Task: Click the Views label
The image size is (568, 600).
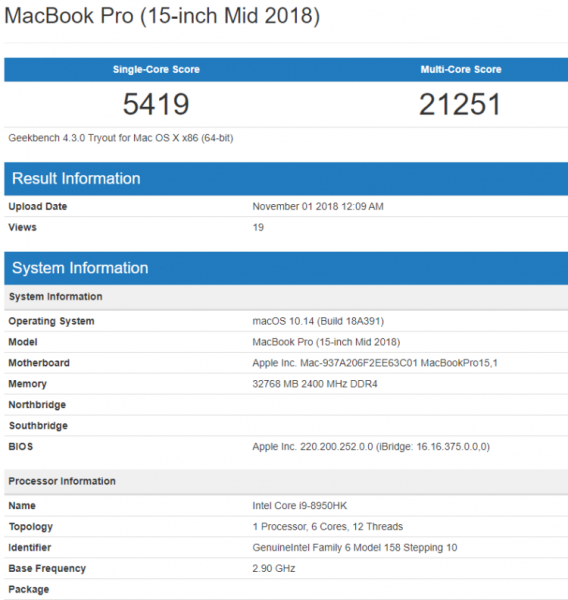Action: [x=23, y=227]
